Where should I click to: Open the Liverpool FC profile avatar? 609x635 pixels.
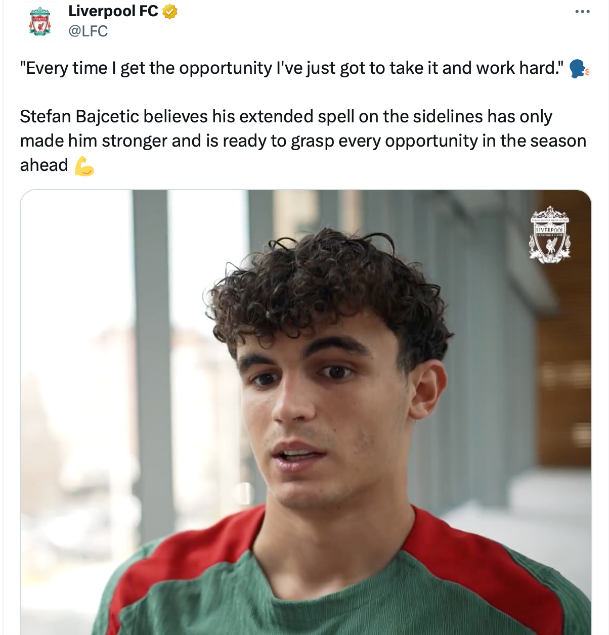(40, 21)
